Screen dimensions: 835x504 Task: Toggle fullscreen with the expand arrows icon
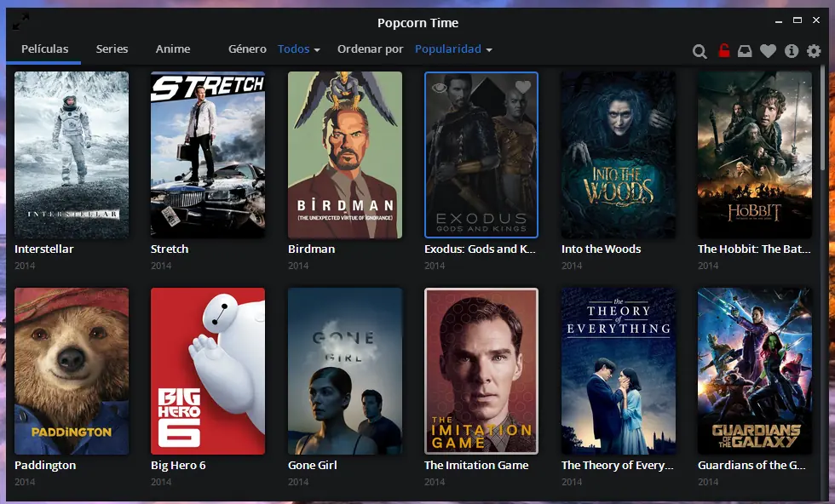click(20, 22)
